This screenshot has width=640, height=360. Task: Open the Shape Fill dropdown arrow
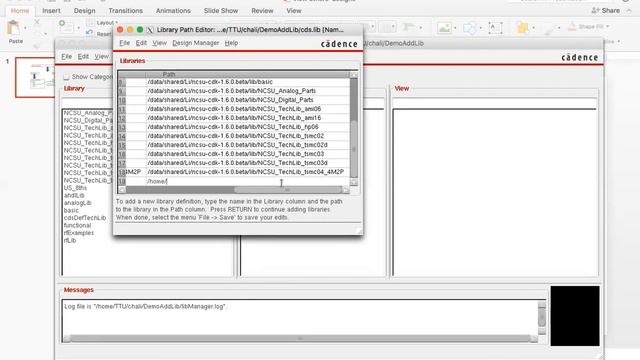tap(608, 27)
